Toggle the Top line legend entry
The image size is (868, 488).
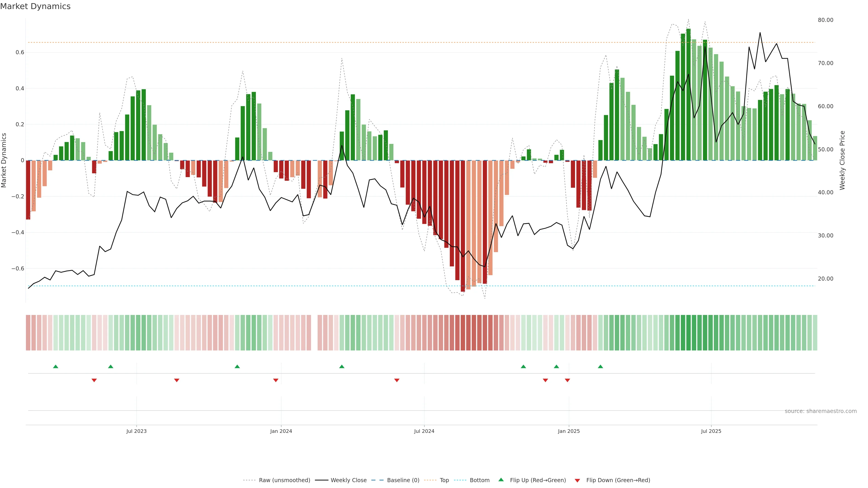pos(444,480)
